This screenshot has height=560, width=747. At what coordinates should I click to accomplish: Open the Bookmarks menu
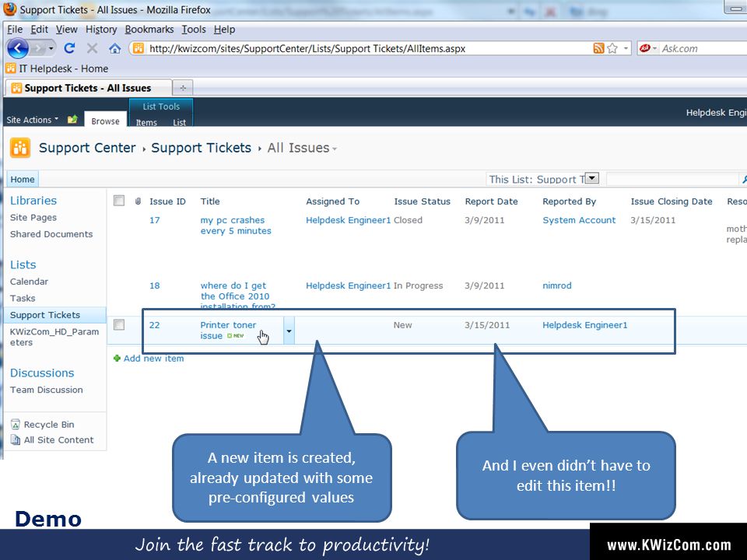click(x=149, y=30)
